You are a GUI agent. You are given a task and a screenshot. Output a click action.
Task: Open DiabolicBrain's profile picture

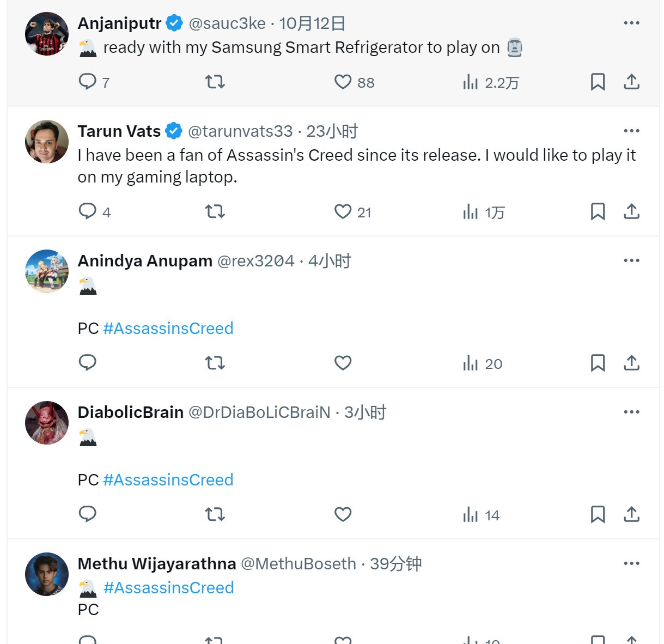pos(47,423)
